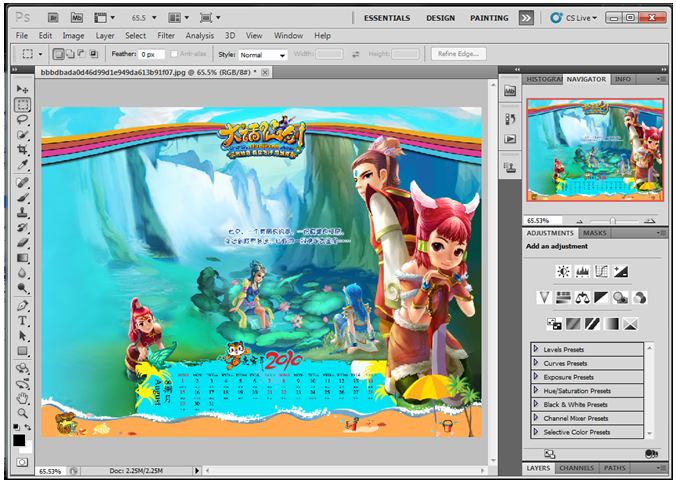This screenshot has height=484, width=676.
Task: Swap foreground and background colors
Action: [28, 427]
